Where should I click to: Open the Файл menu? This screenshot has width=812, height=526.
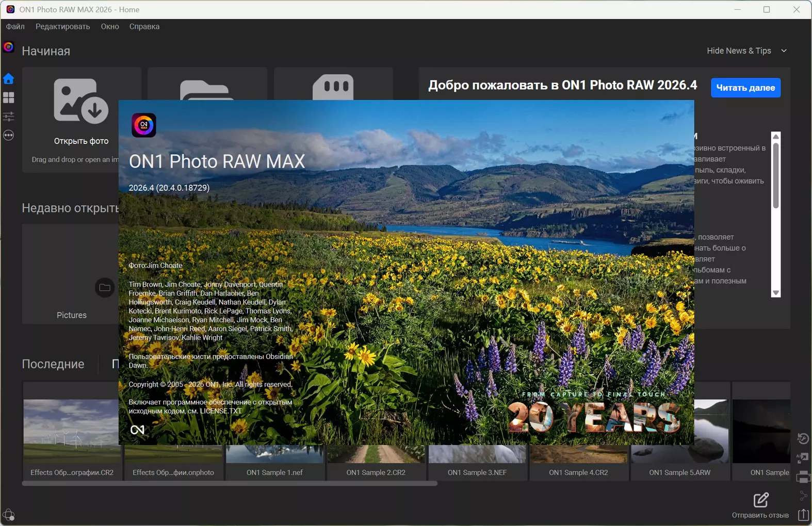pyautogui.click(x=15, y=26)
